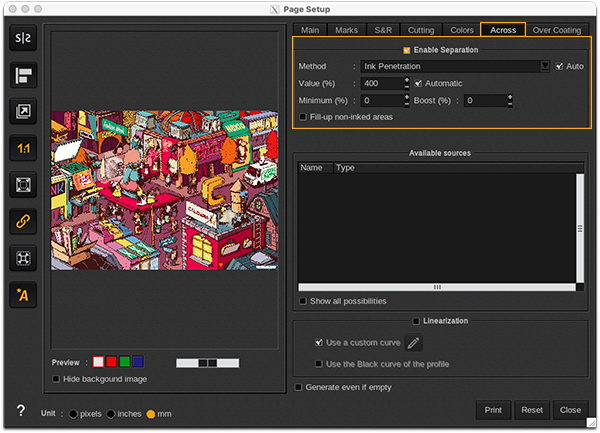
Task: Select the red preview color swatch
Action: pyautogui.click(x=111, y=362)
